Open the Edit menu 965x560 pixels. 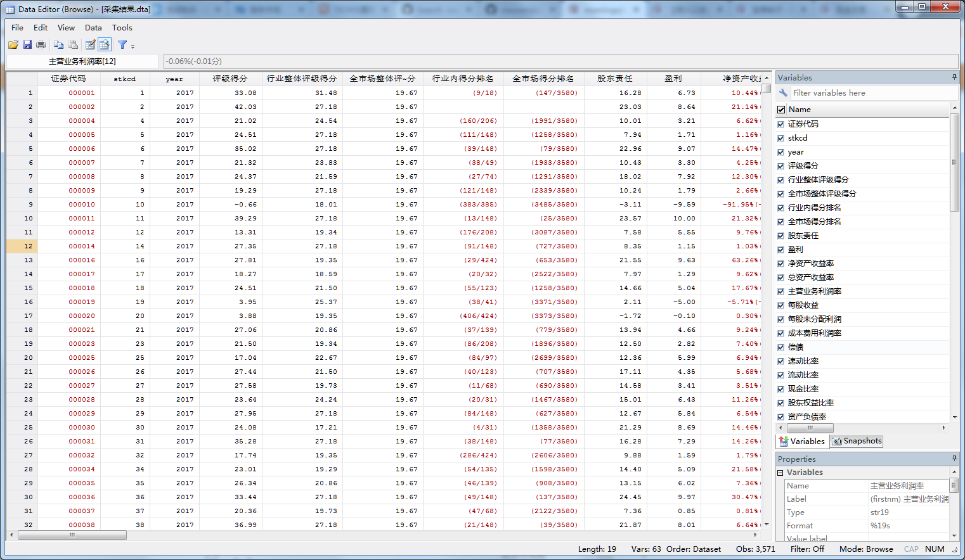(41, 27)
